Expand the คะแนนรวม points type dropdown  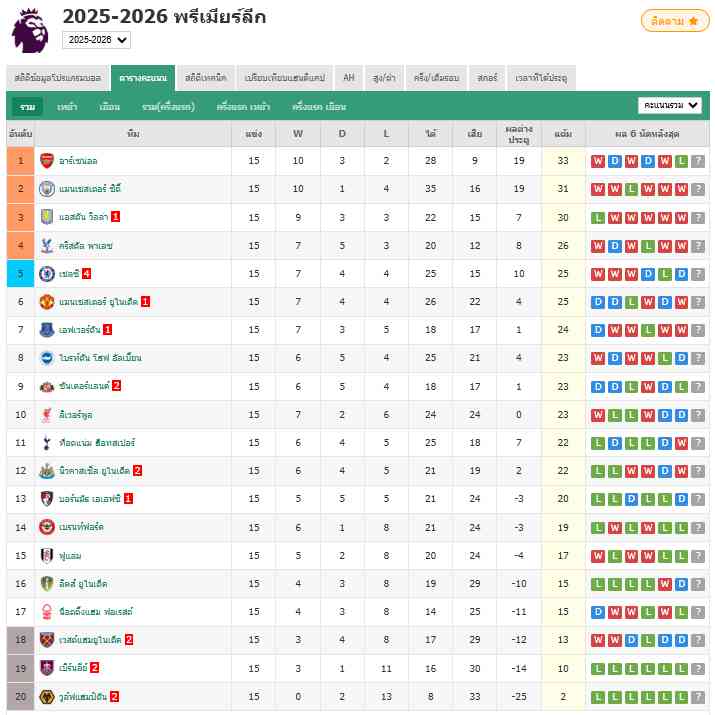[669, 105]
